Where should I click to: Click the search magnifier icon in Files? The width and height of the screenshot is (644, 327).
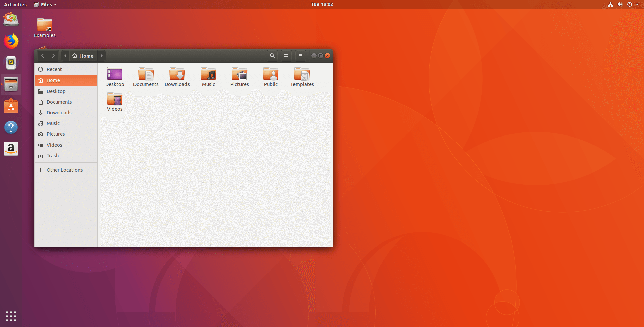tap(272, 56)
